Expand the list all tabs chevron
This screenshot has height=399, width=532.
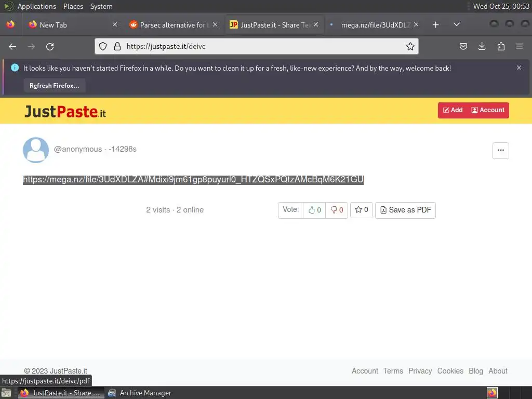click(x=457, y=25)
